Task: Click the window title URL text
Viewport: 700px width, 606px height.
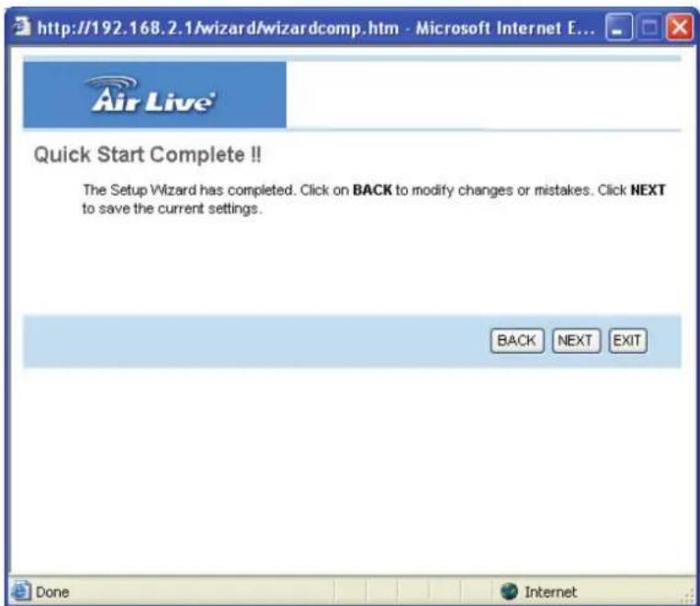Action: (316, 28)
